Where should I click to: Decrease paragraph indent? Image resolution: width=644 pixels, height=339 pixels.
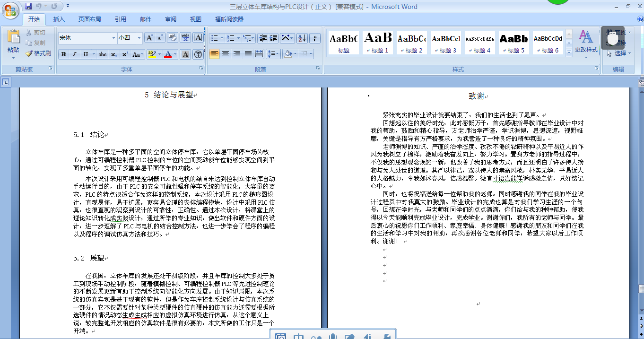[263, 38]
